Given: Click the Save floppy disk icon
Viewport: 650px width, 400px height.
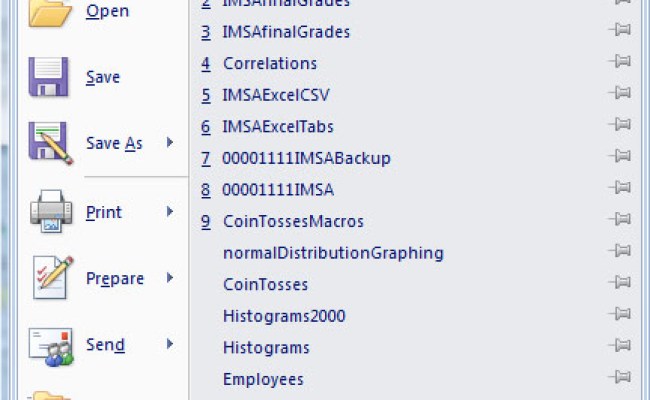Looking at the screenshot, I should pos(49,77).
